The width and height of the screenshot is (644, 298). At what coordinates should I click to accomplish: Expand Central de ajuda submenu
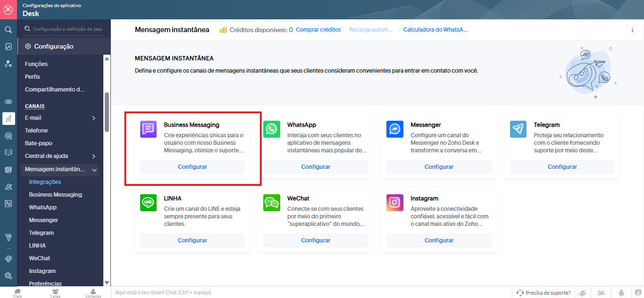(93, 156)
